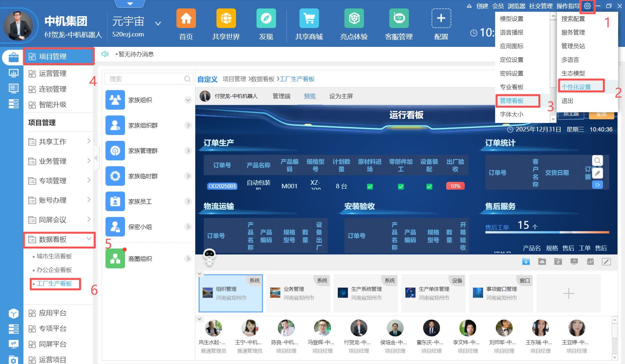
Task: Collapse the 数据看板 tree section
Action: pos(89,239)
